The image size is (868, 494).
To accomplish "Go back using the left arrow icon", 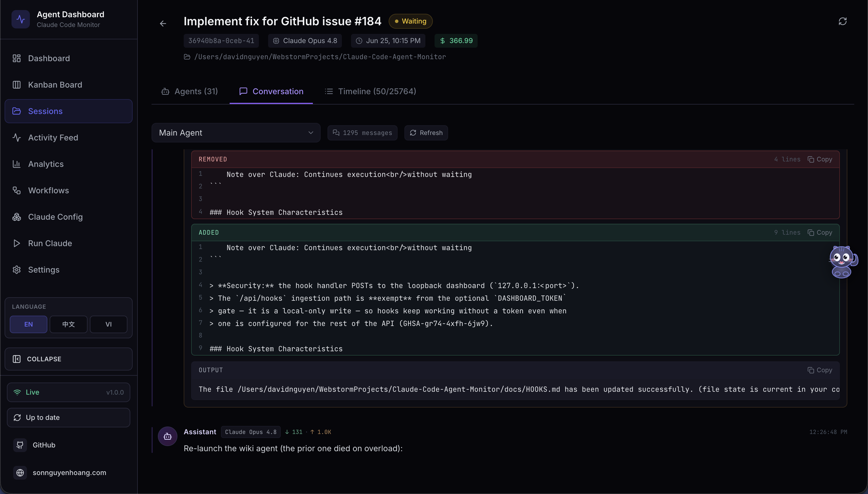I will point(163,24).
